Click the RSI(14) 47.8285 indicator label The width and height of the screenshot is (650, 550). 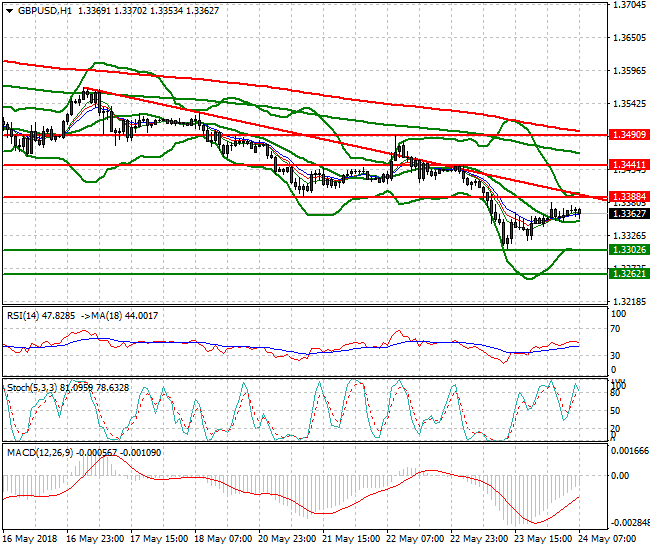pos(41,316)
